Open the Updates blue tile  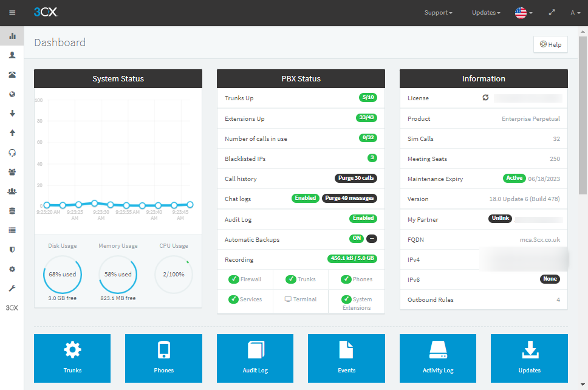point(530,358)
